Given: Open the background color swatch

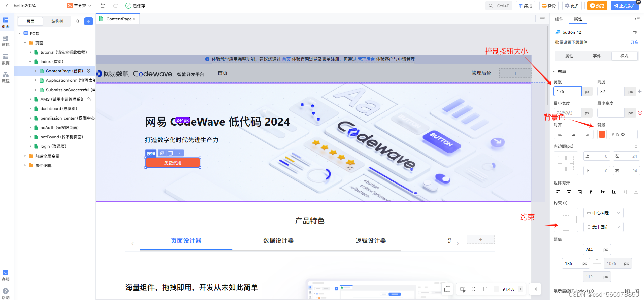Looking at the screenshot, I should [602, 134].
